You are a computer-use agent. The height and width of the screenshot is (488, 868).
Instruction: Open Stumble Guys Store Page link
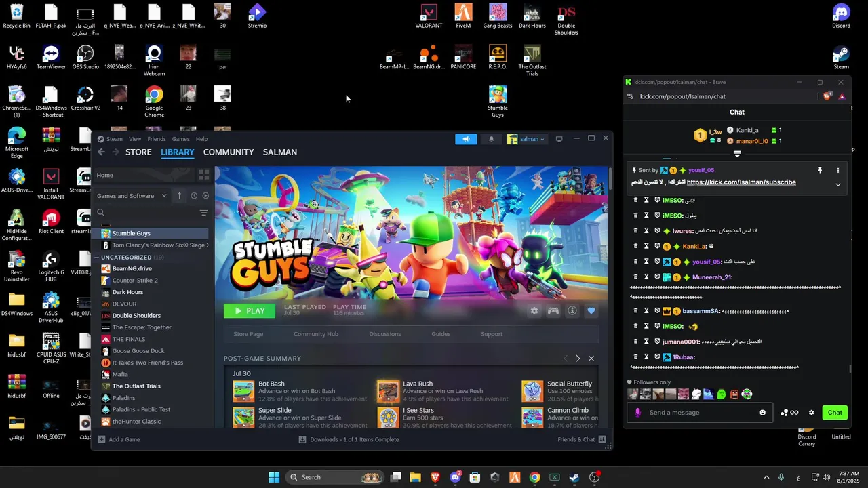coord(248,334)
